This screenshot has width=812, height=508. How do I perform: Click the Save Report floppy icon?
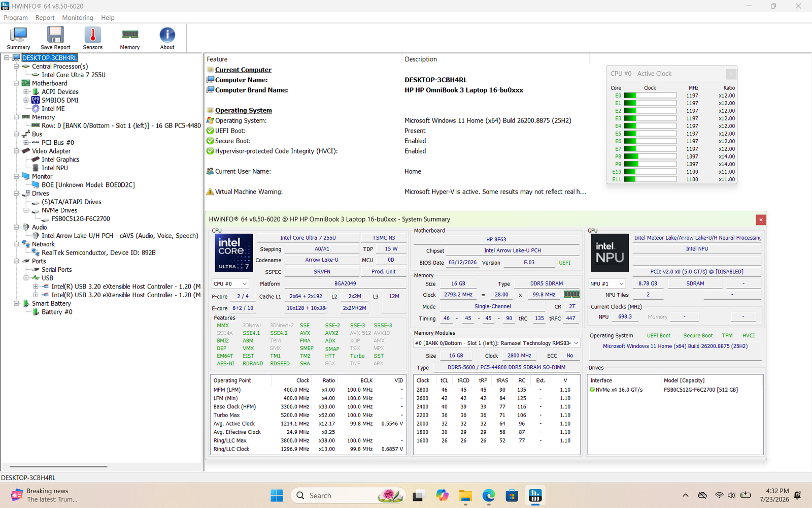(x=55, y=38)
